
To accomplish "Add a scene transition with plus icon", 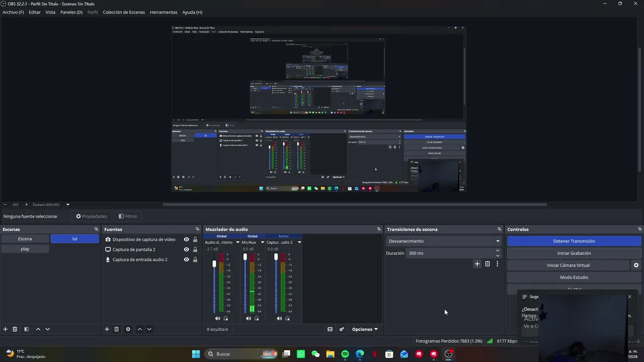I will click(x=477, y=264).
